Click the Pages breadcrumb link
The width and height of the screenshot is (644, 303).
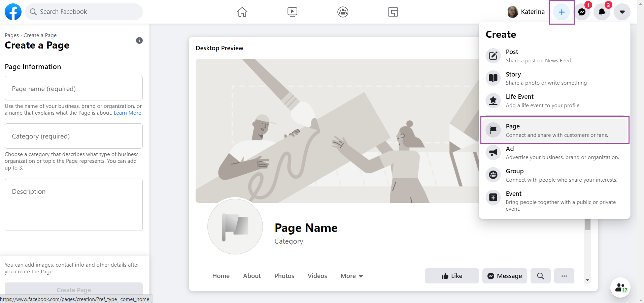(12, 35)
